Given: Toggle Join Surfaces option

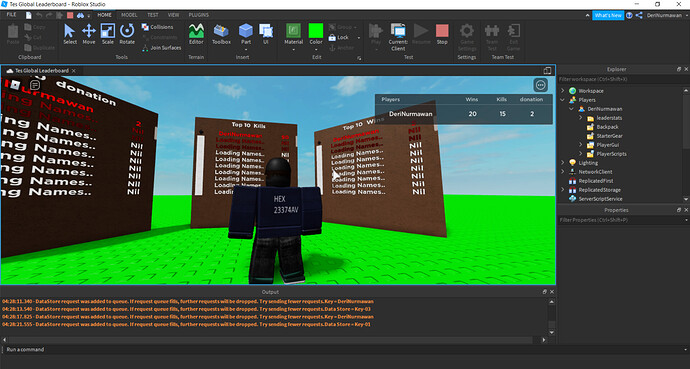Looking at the screenshot, I should tap(161, 48).
